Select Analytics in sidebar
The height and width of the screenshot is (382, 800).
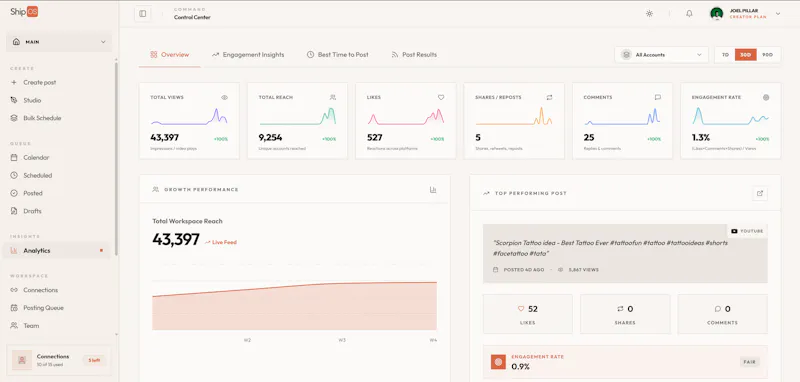pos(57,250)
